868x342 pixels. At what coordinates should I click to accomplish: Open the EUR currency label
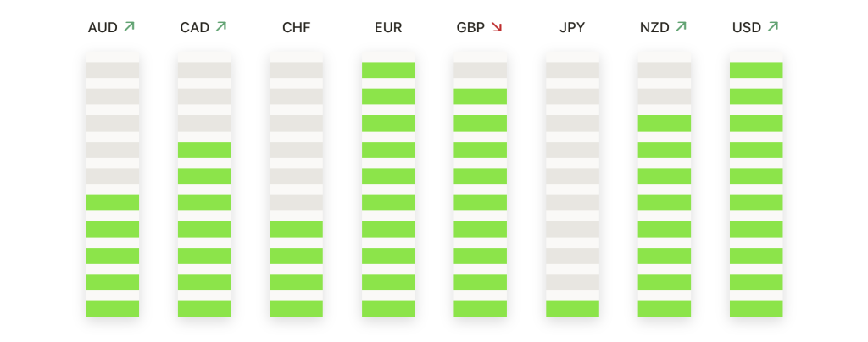pyautogui.click(x=388, y=27)
